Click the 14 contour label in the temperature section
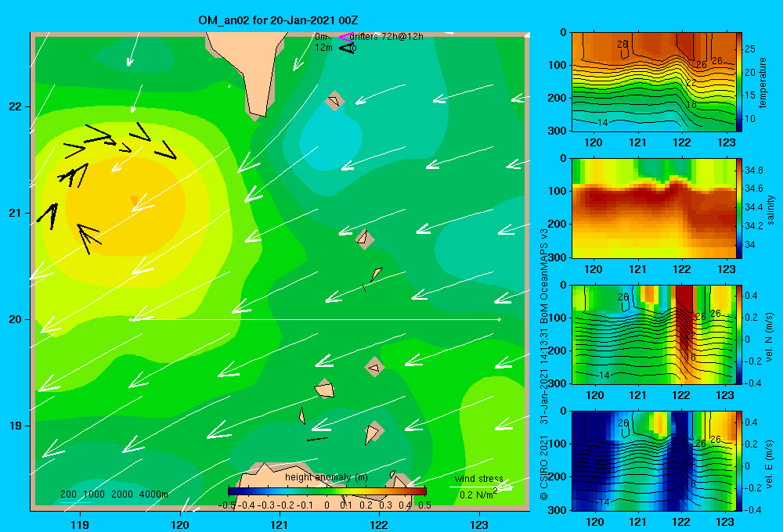 pyautogui.click(x=602, y=122)
